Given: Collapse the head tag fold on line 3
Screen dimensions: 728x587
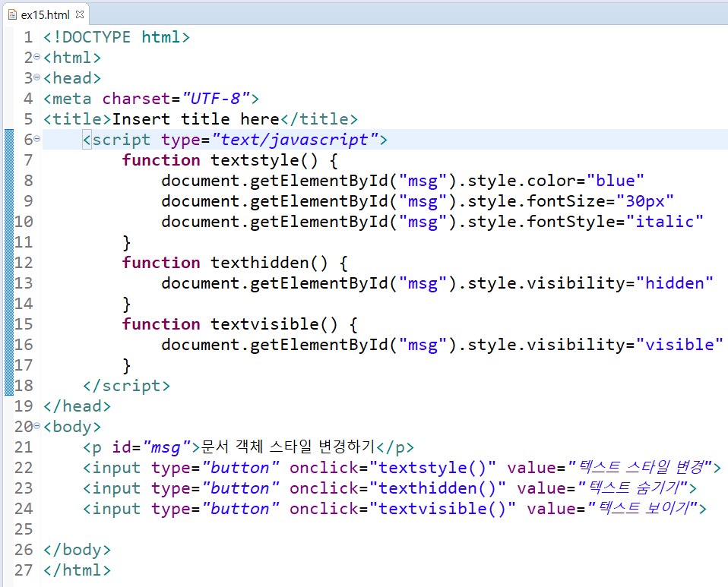Looking at the screenshot, I should click(x=37, y=77).
